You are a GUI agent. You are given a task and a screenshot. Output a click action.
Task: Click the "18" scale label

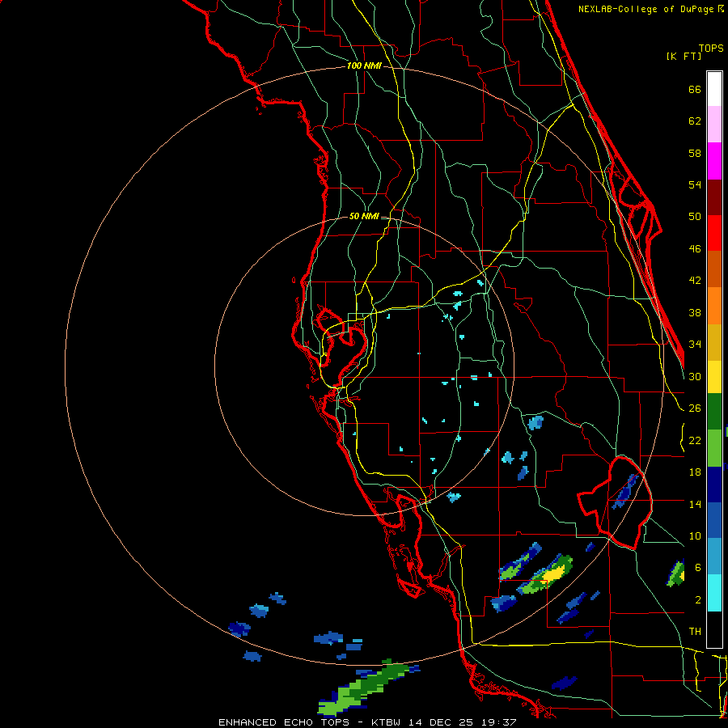click(695, 472)
